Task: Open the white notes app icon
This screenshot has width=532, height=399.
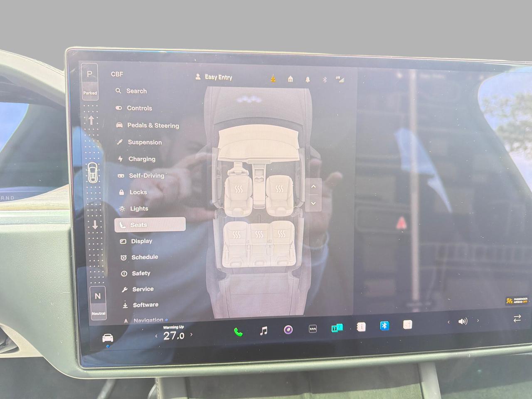Action: point(408,325)
